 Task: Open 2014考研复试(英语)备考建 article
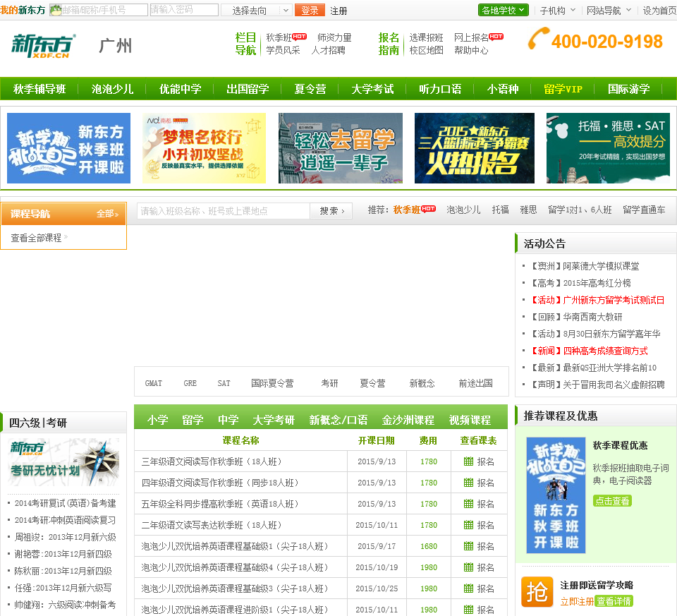click(65, 503)
